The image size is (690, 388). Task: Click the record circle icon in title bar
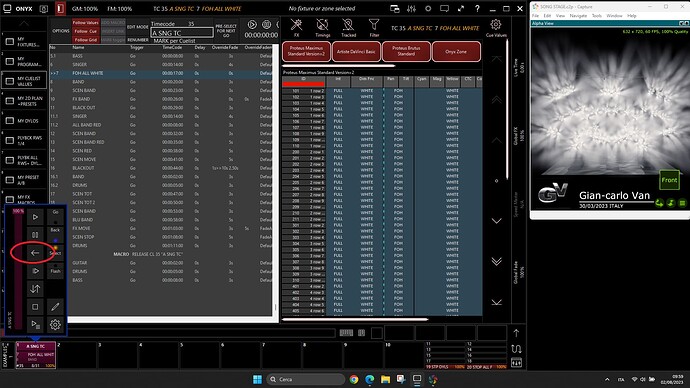428,8
